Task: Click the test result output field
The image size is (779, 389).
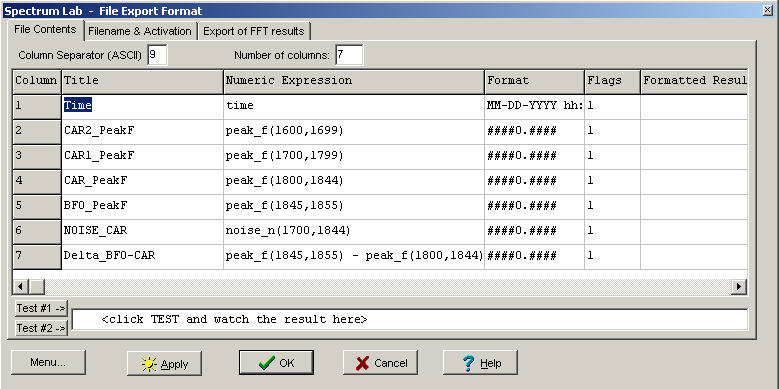Action: pos(410,319)
